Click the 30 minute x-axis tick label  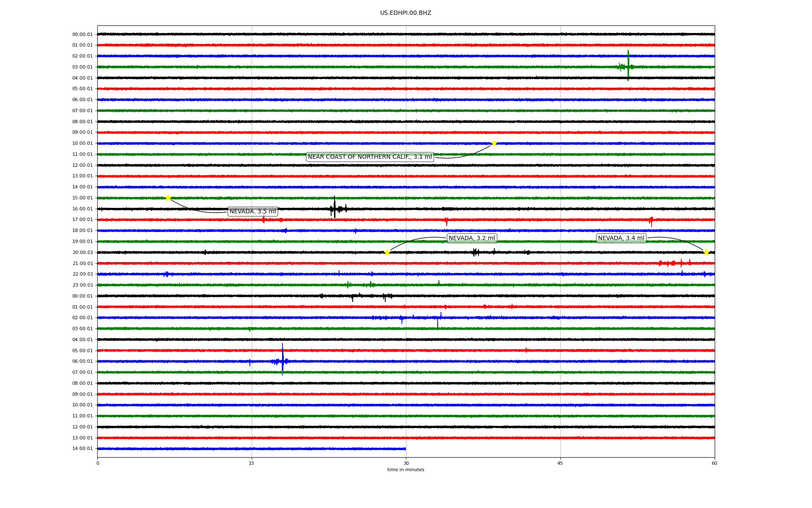click(406, 463)
